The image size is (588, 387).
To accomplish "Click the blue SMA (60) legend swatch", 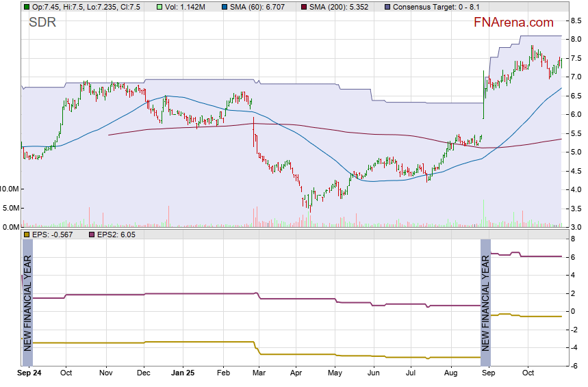I will (225, 7).
